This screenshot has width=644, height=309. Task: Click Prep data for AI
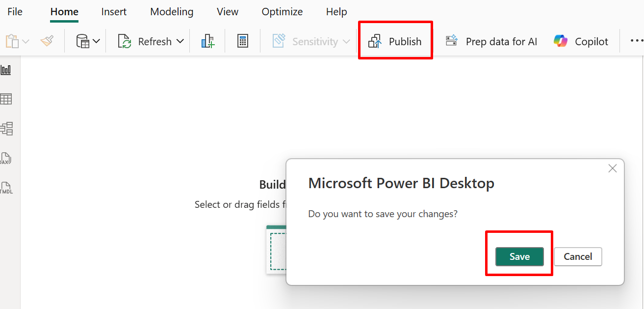(x=491, y=42)
